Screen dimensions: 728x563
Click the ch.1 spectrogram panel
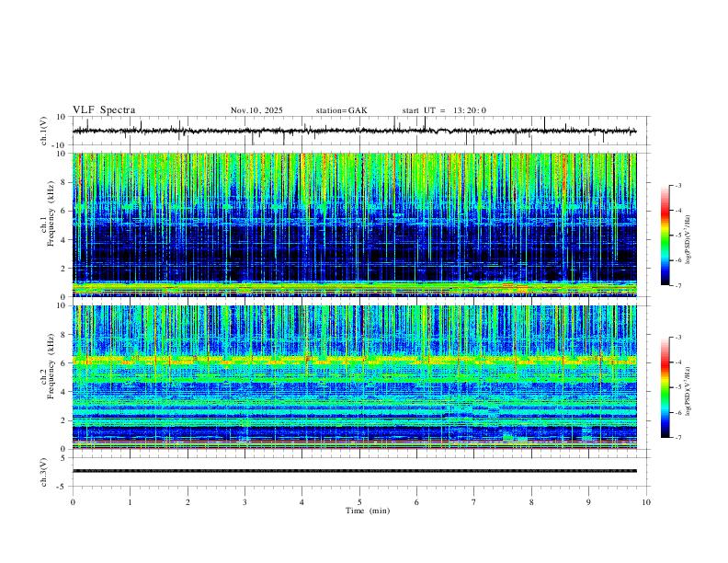click(x=355, y=224)
